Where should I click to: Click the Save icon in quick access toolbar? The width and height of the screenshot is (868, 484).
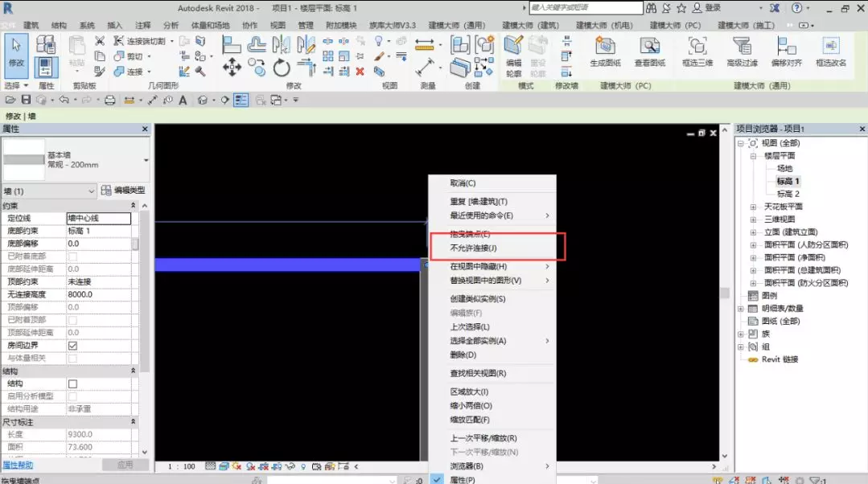coord(26,100)
